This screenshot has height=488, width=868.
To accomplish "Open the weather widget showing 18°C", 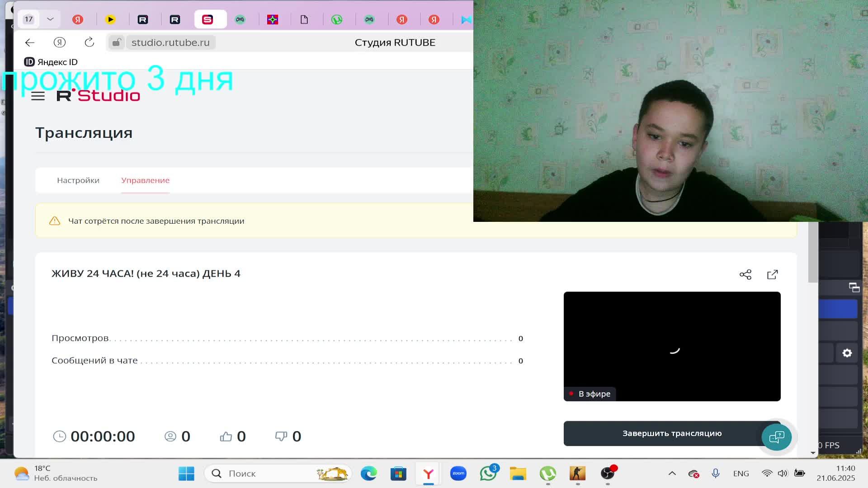I will click(x=56, y=474).
